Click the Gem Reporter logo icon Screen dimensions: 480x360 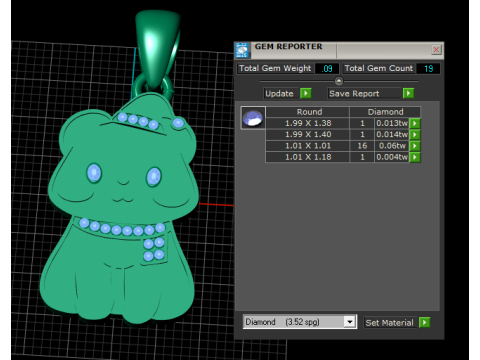pos(242,50)
